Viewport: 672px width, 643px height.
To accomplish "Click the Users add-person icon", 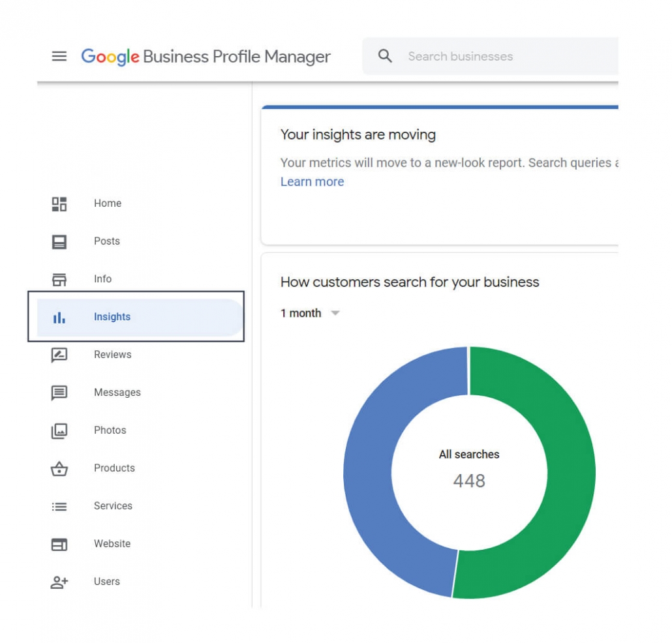I will pos(59,582).
